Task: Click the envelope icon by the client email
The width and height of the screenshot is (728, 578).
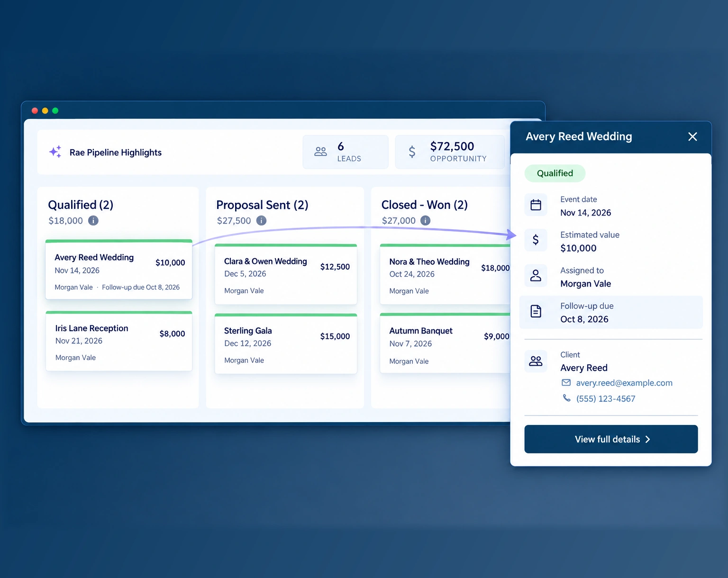Action: point(566,382)
